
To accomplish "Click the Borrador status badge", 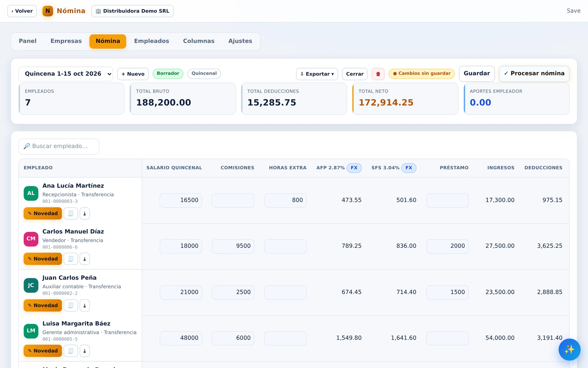I will point(168,74).
